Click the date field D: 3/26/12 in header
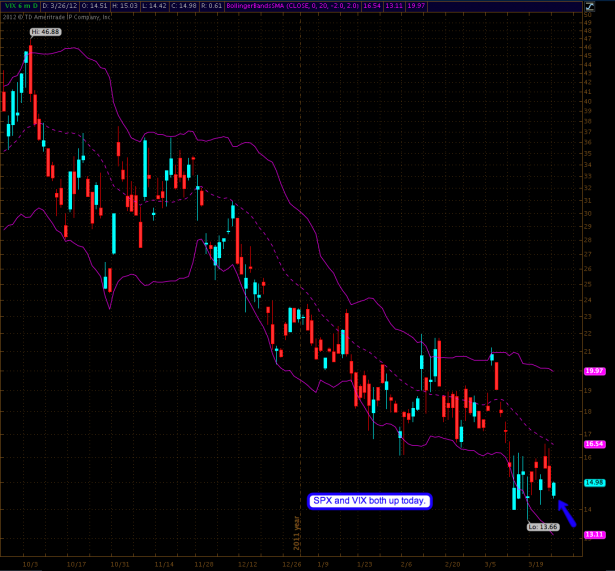 tap(62, 7)
